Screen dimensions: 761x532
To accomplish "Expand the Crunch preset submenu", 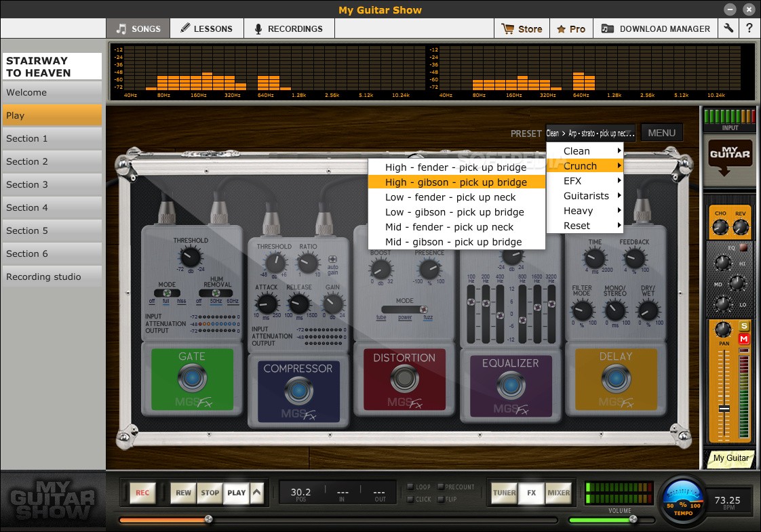I will [x=585, y=166].
